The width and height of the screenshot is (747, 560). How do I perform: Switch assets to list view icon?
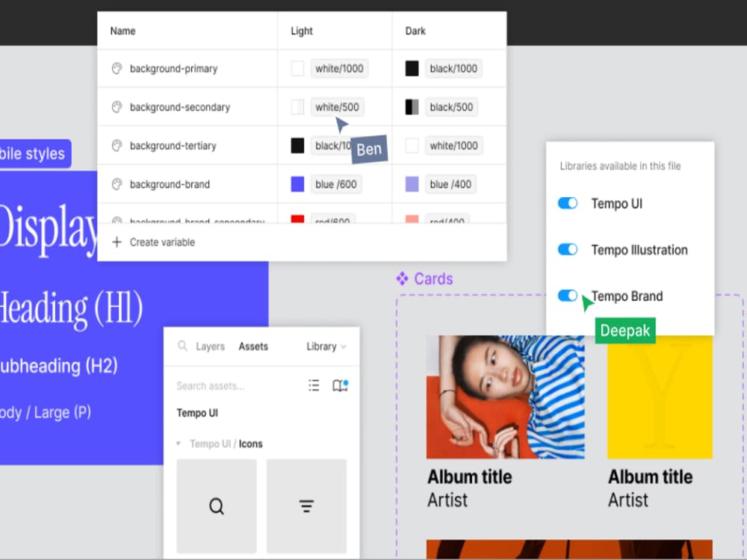[x=314, y=385]
